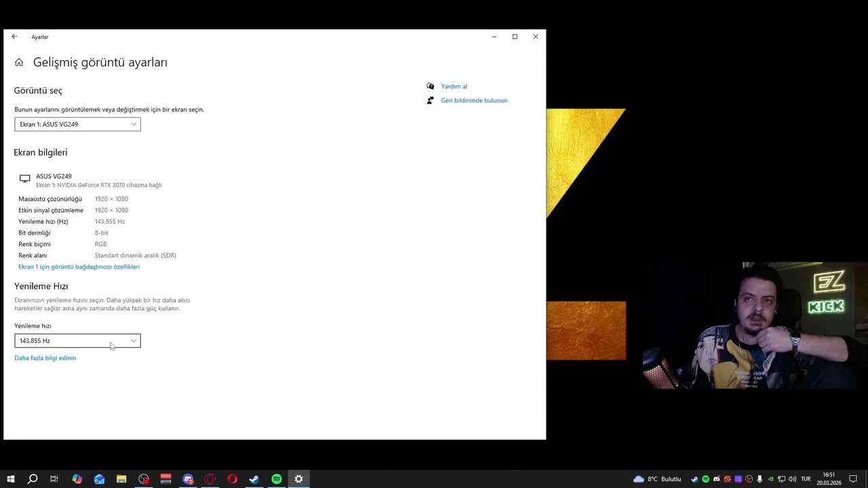868x488 pixels.
Task: Open the Windows Start menu
Action: (x=11, y=479)
